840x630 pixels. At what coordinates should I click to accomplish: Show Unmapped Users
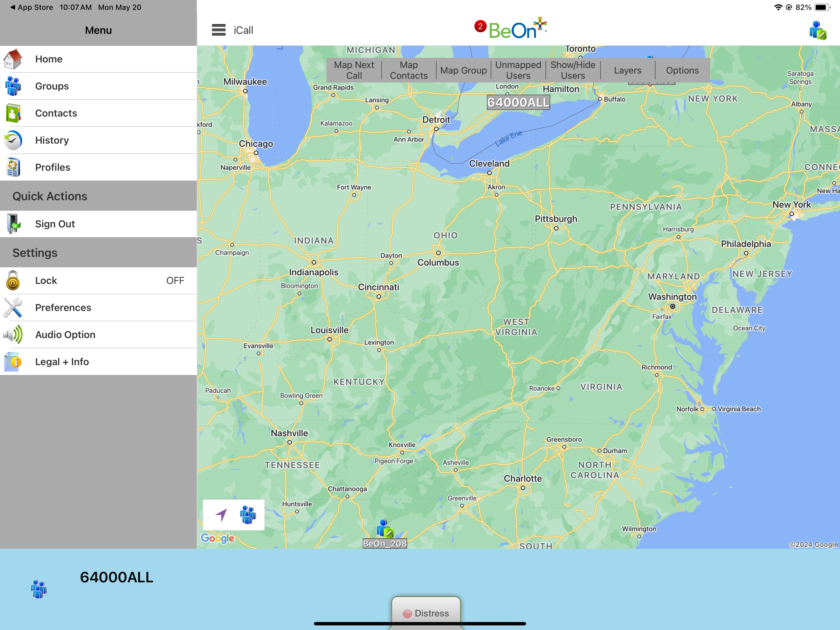click(x=518, y=70)
